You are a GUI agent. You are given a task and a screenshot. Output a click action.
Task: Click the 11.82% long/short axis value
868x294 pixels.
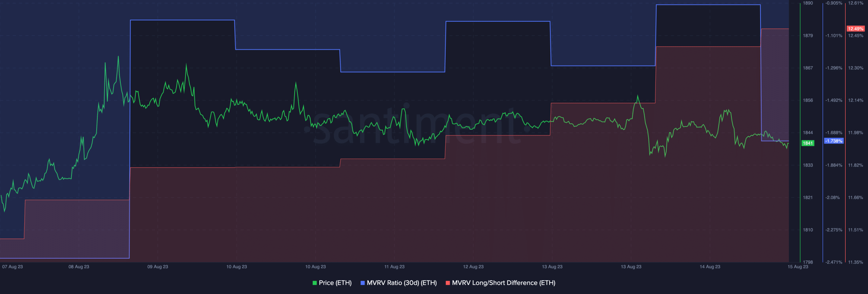point(855,165)
